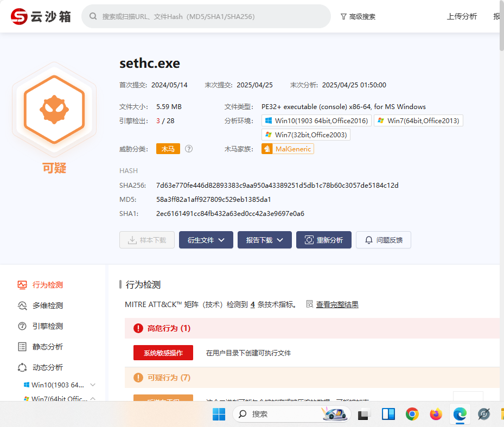Expand Win10(1903 64... tree item chevron
504x427 pixels.
pos(93,385)
